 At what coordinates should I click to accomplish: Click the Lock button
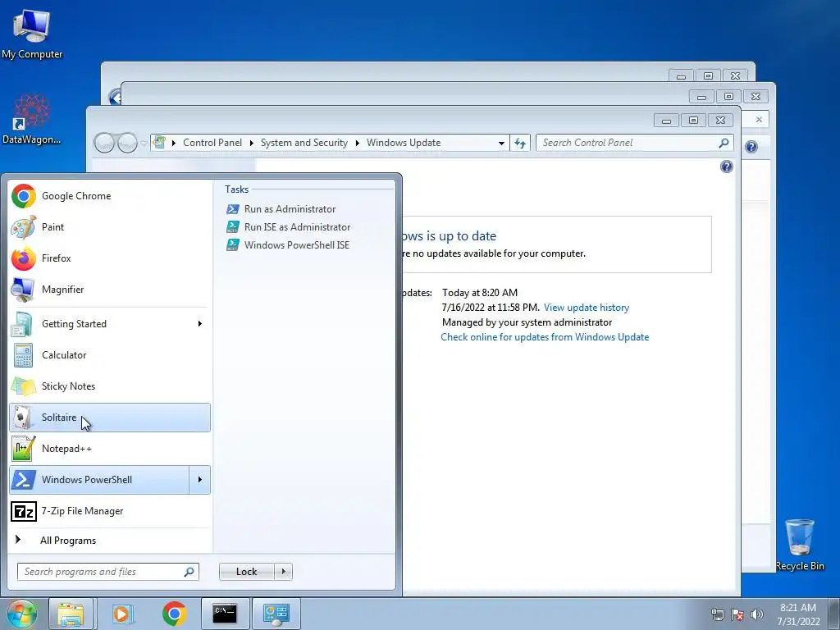tap(247, 572)
